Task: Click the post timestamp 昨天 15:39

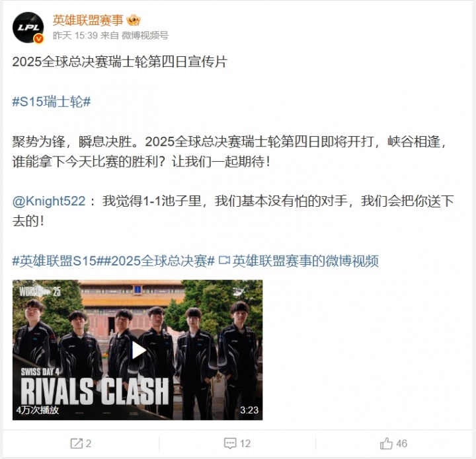Action: (x=75, y=36)
